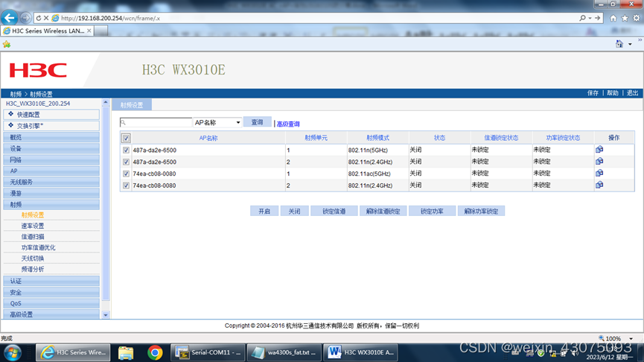Click the sidebar scrollbar down arrow
This screenshot has width=644, height=362.
[106, 315]
